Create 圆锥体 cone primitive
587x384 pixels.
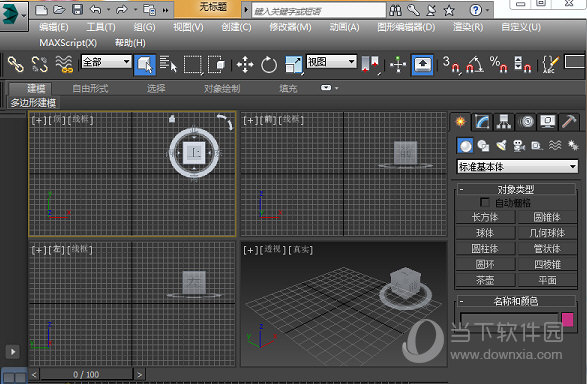[547, 217]
